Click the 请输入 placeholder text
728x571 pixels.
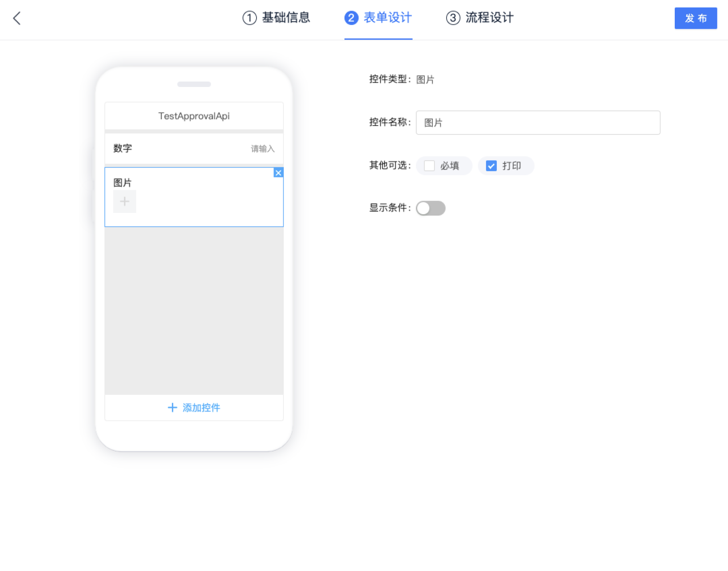[262, 149]
